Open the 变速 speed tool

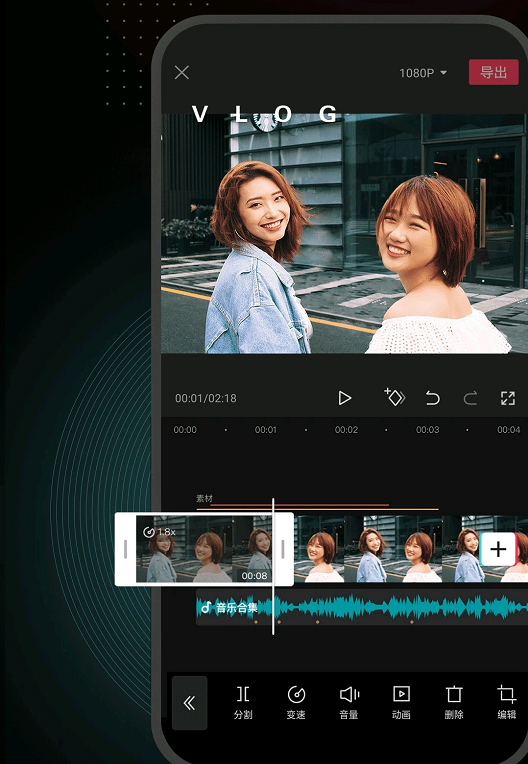pos(296,702)
